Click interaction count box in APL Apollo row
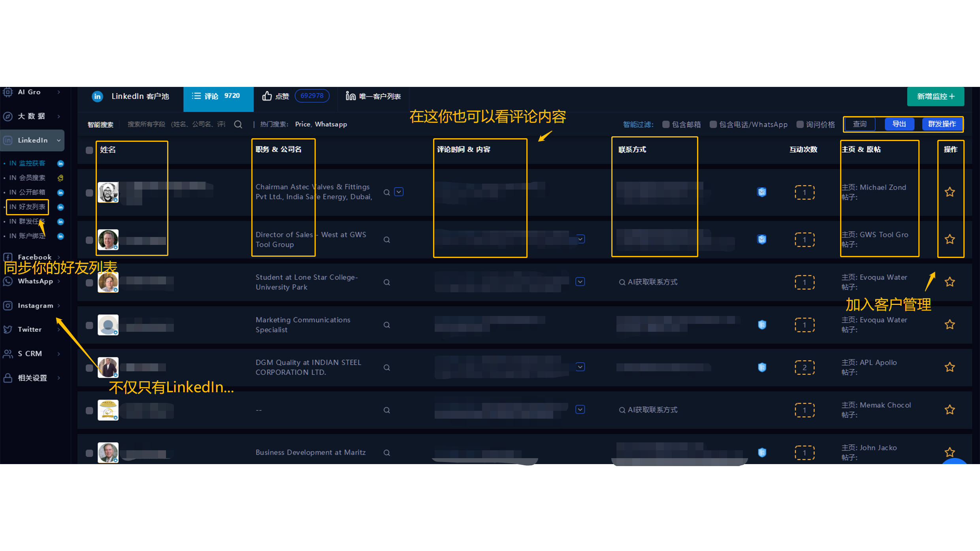 click(x=804, y=367)
